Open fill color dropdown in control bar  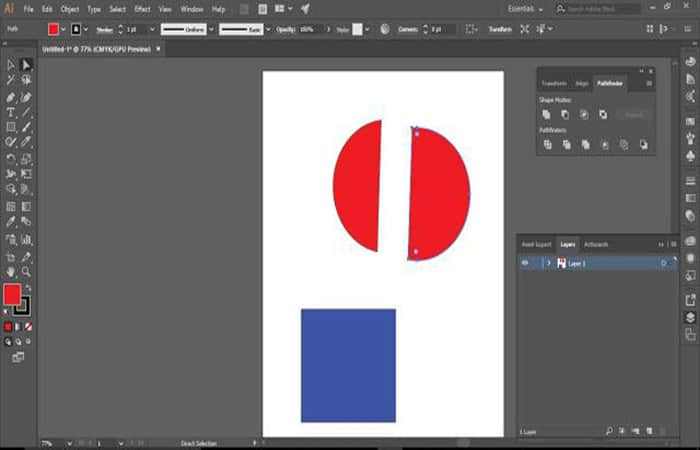63,29
